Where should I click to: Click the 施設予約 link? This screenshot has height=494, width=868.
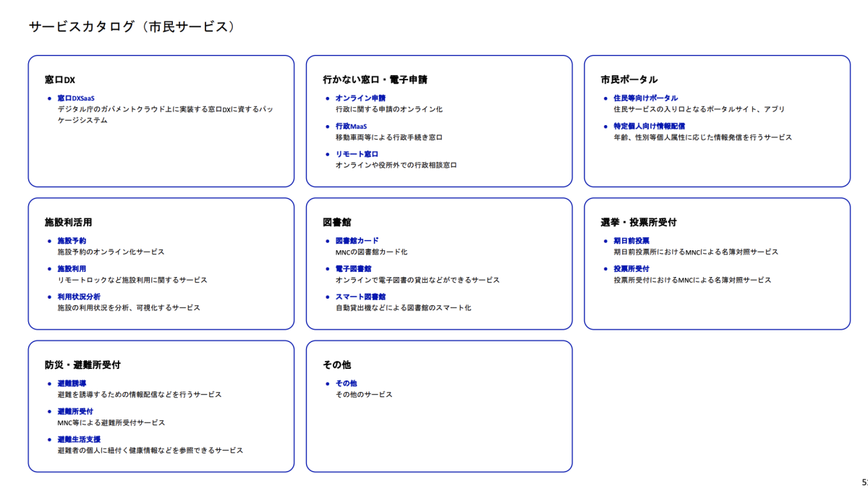[72, 240]
